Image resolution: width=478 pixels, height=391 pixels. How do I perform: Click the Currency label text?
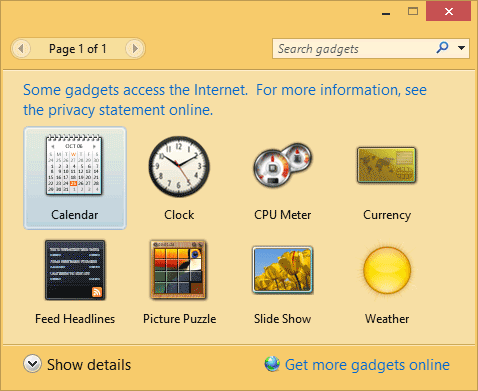coord(387,215)
